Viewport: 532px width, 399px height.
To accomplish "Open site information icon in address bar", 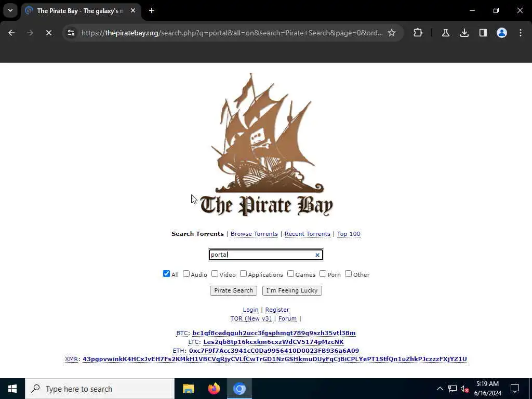I will (x=71, y=33).
